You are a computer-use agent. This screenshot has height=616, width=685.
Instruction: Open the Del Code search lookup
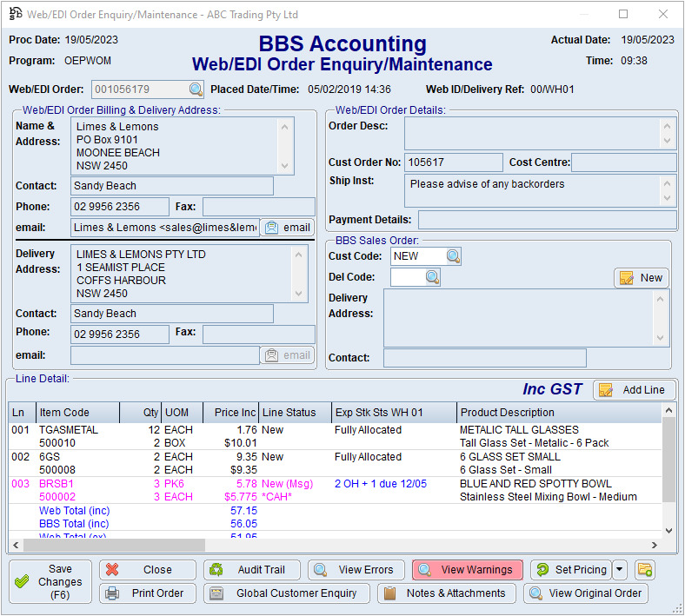(x=432, y=277)
